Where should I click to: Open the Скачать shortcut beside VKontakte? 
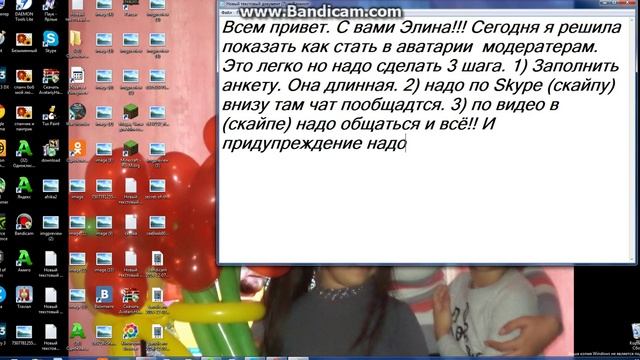(131, 300)
